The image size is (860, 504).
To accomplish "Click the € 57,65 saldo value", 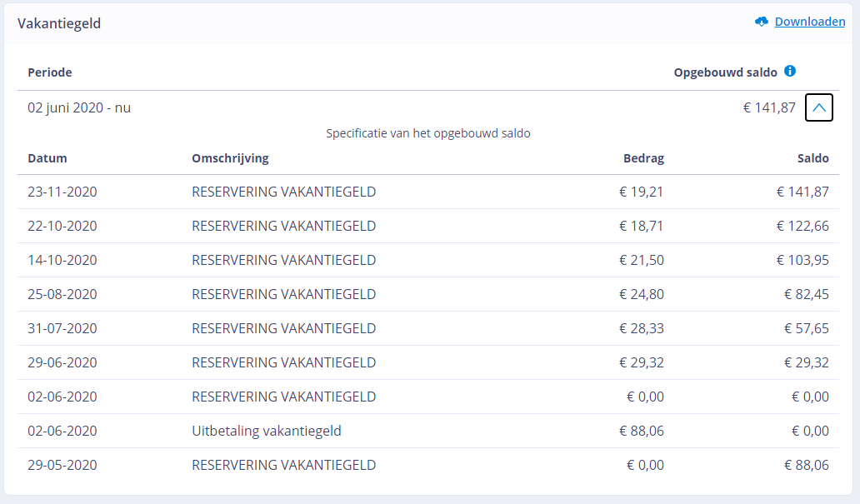I will click(807, 328).
